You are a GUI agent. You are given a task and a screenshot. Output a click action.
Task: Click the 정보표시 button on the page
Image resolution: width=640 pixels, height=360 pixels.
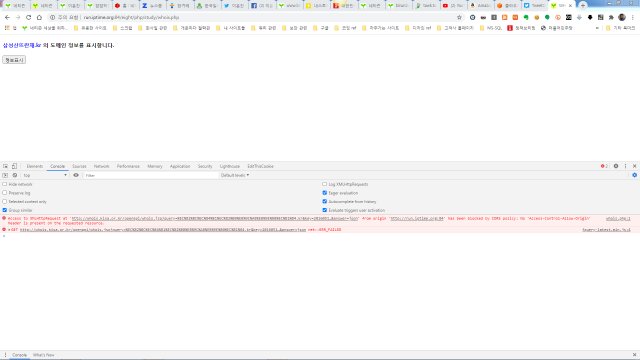click(x=14, y=60)
